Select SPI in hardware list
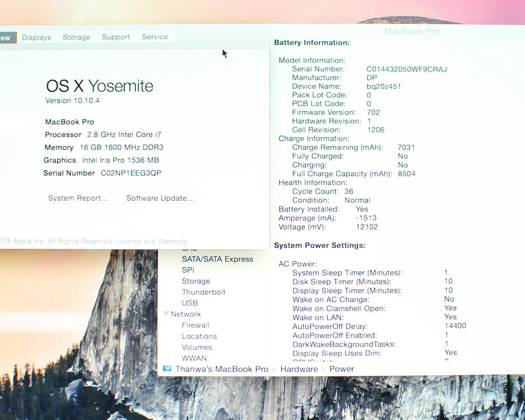Viewport: 525px width, 420px height. click(188, 270)
